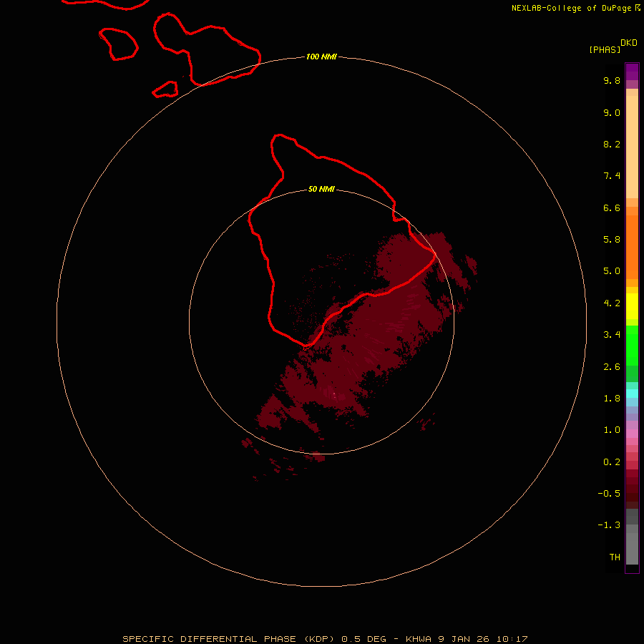Image resolution: width=644 pixels, height=644 pixels.
Task: Click the TH legend label
Action: (x=615, y=557)
